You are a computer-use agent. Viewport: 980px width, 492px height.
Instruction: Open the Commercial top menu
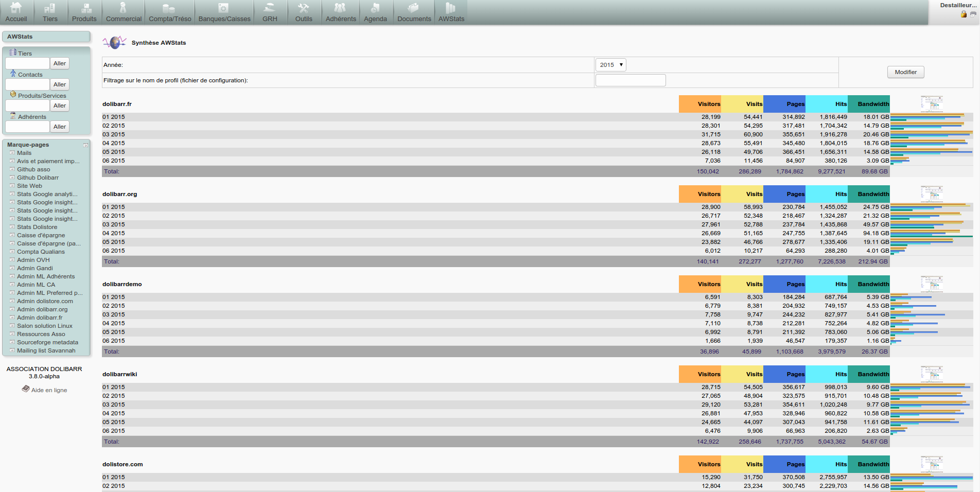[124, 12]
